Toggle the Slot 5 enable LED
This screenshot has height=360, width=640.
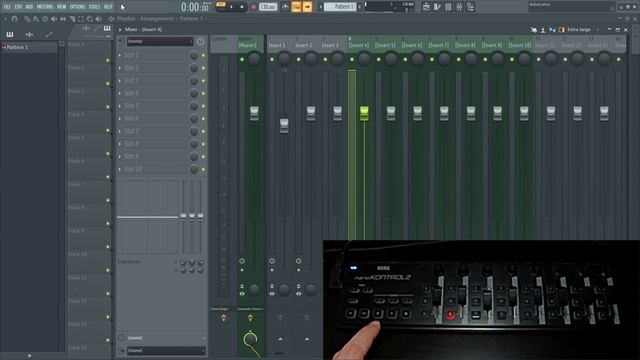coord(203,106)
